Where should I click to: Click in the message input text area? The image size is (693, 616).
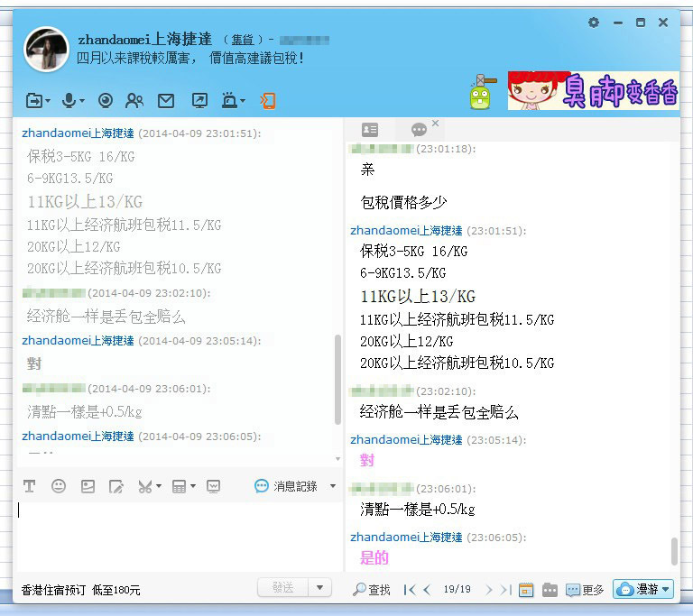(x=178, y=536)
